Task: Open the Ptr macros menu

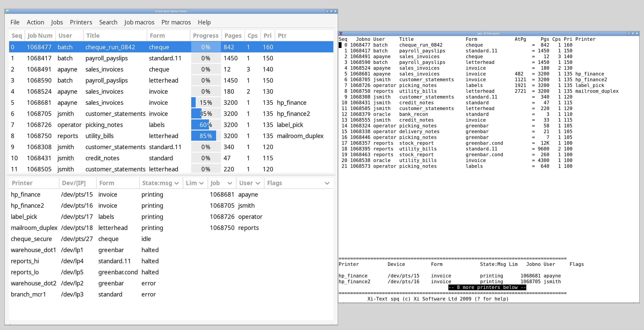Action: pos(176,22)
